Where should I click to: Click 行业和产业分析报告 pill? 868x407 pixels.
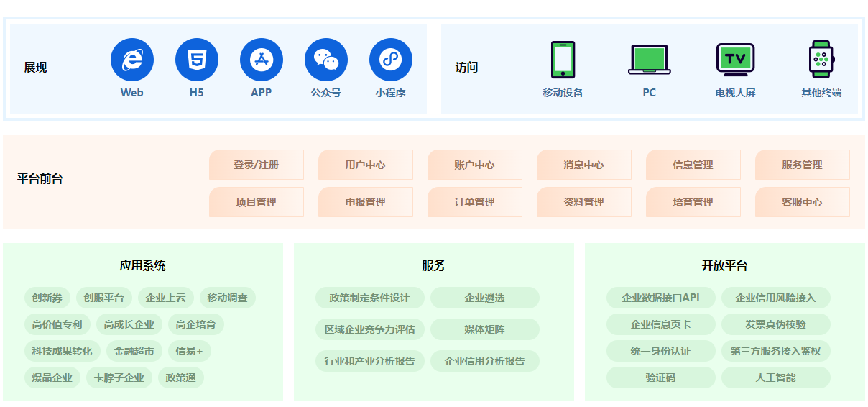point(370,361)
